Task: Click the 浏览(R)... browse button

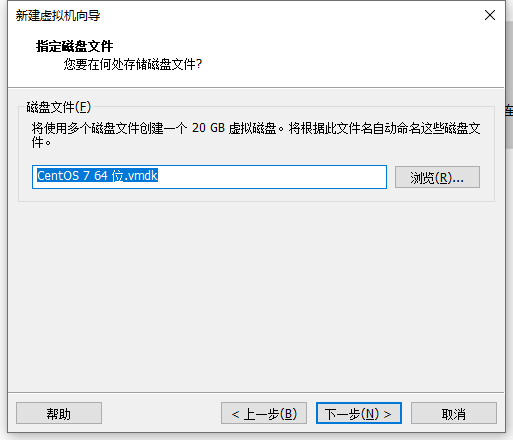Action: click(437, 177)
